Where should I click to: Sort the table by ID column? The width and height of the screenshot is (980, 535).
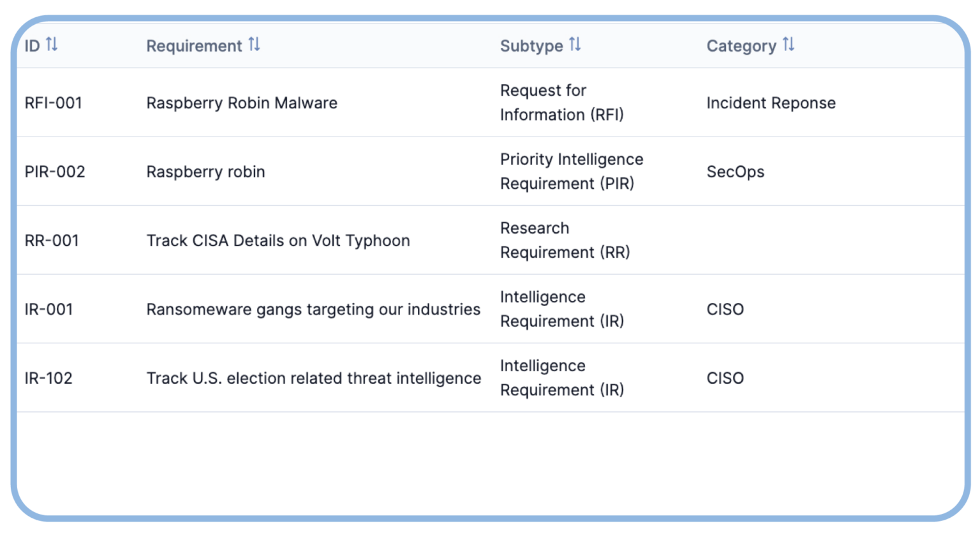tap(52, 45)
